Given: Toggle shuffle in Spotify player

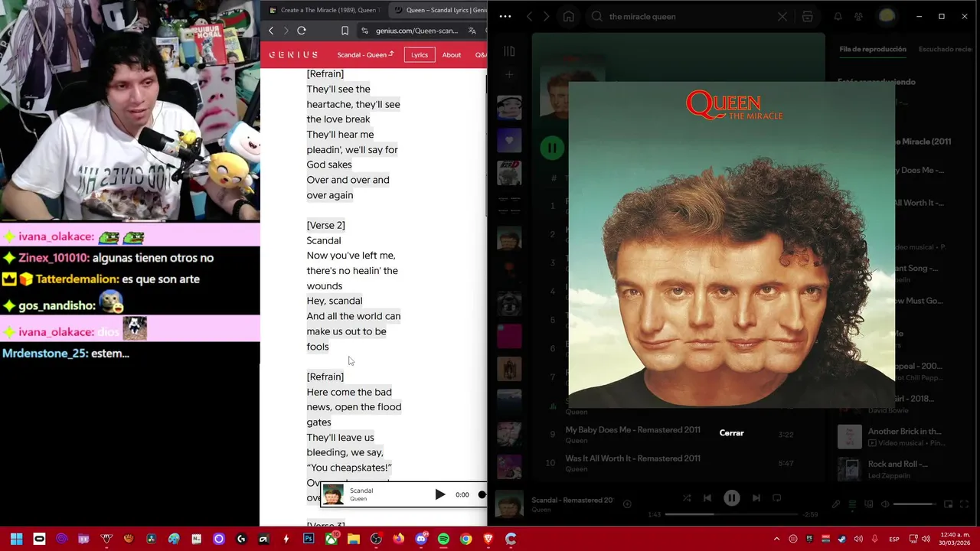Looking at the screenshot, I should (687, 498).
